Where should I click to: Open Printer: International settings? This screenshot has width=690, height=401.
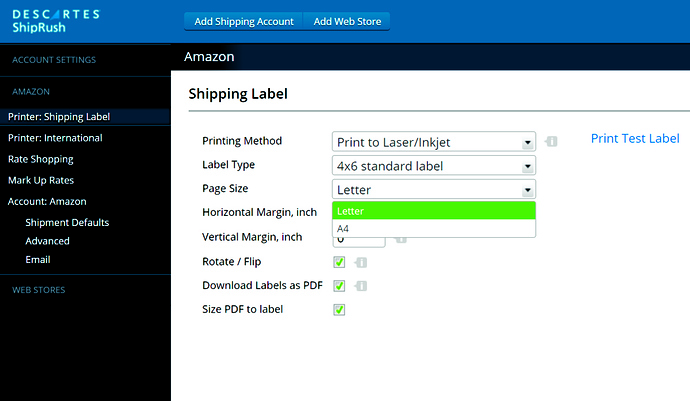point(55,138)
